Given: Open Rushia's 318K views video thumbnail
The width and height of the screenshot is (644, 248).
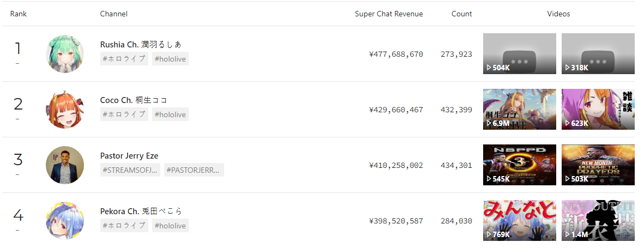Looking at the screenshot, I should [598, 53].
